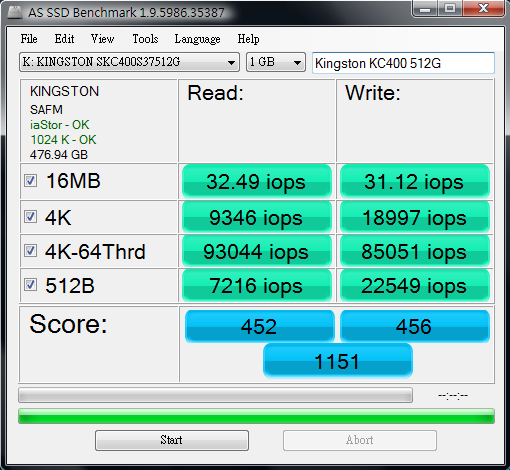Click the Kingston KC400 512G name field

click(x=403, y=63)
